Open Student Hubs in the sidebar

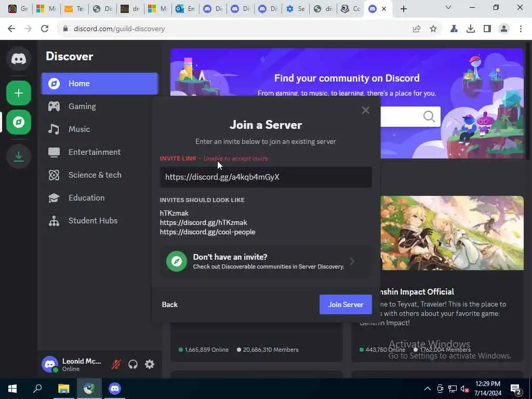(100, 220)
